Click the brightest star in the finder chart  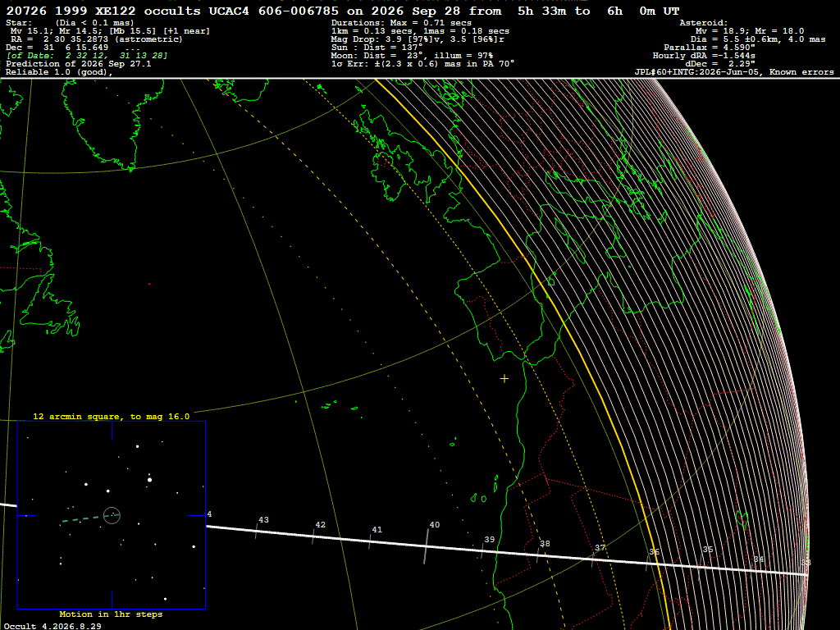pyautogui.click(x=149, y=479)
